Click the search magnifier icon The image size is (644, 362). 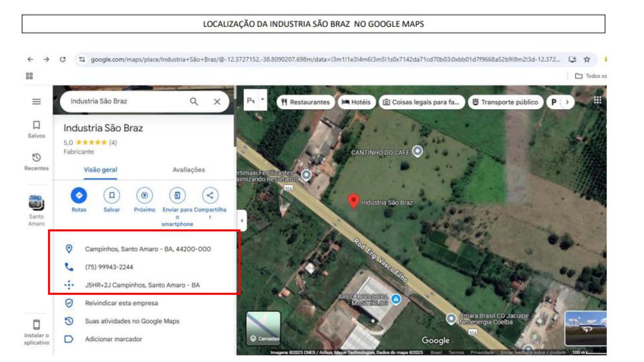pyautogui.click(x=194, y=101)
